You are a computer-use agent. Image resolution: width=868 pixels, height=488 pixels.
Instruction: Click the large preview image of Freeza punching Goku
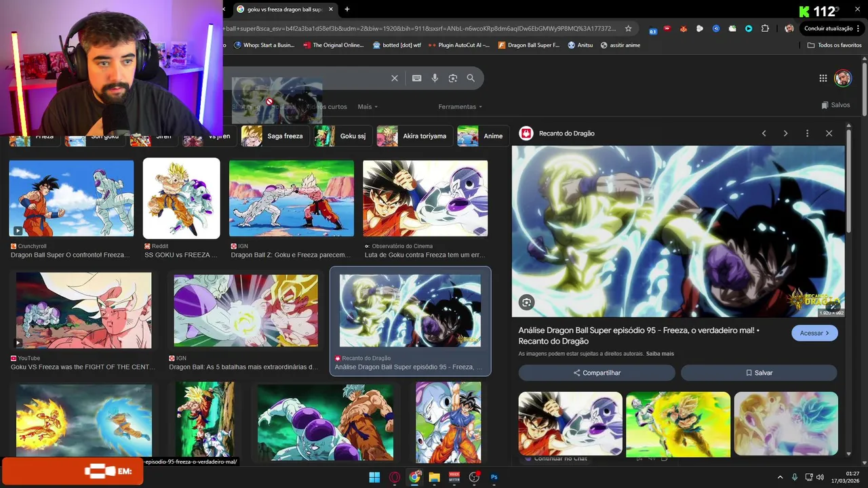click(678, 231)
